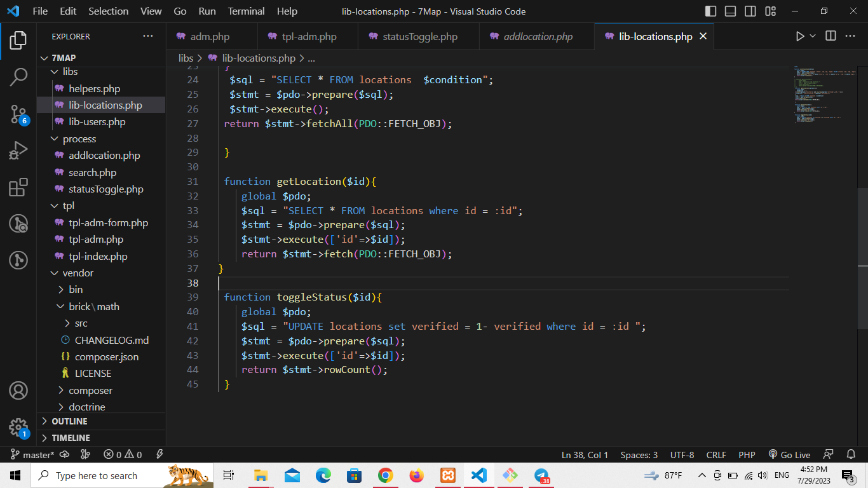Open the Extensions view
This screenshot has height=488, width=868.
point(18,187)
